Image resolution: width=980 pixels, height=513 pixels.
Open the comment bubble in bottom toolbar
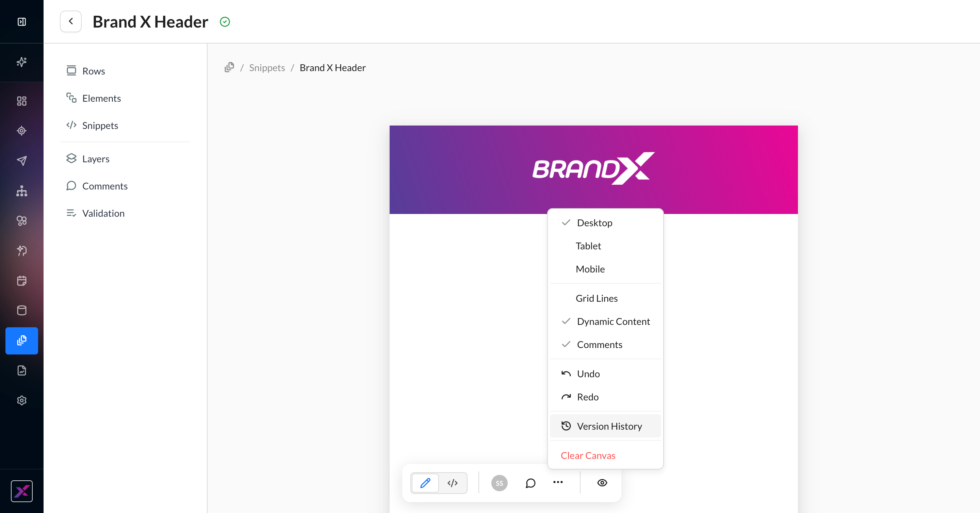(x=530, y=483)
